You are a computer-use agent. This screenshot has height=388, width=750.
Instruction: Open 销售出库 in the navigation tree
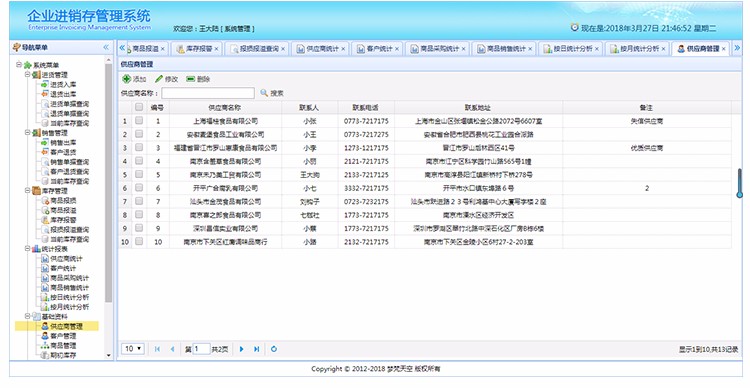click(x=63, y=143)
